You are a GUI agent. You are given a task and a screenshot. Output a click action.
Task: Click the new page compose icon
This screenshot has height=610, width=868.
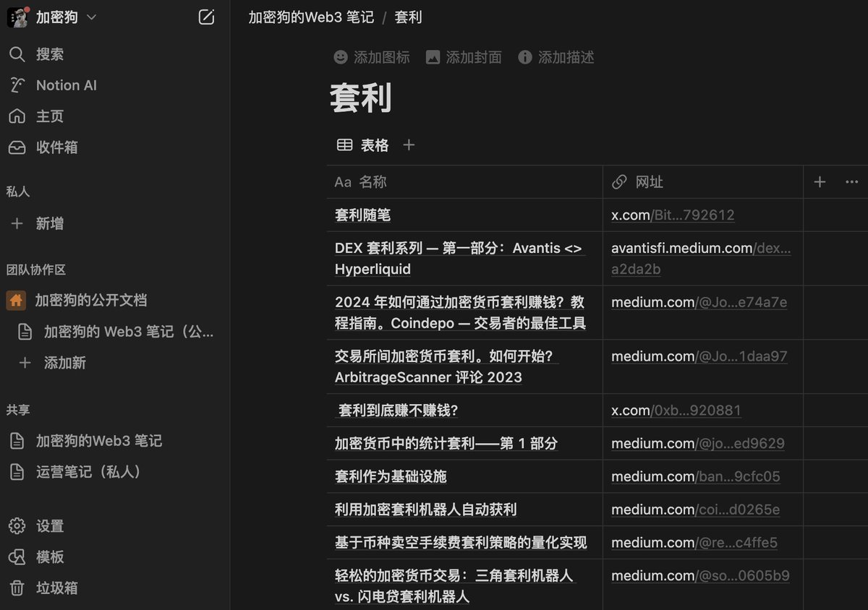[206, 17]
